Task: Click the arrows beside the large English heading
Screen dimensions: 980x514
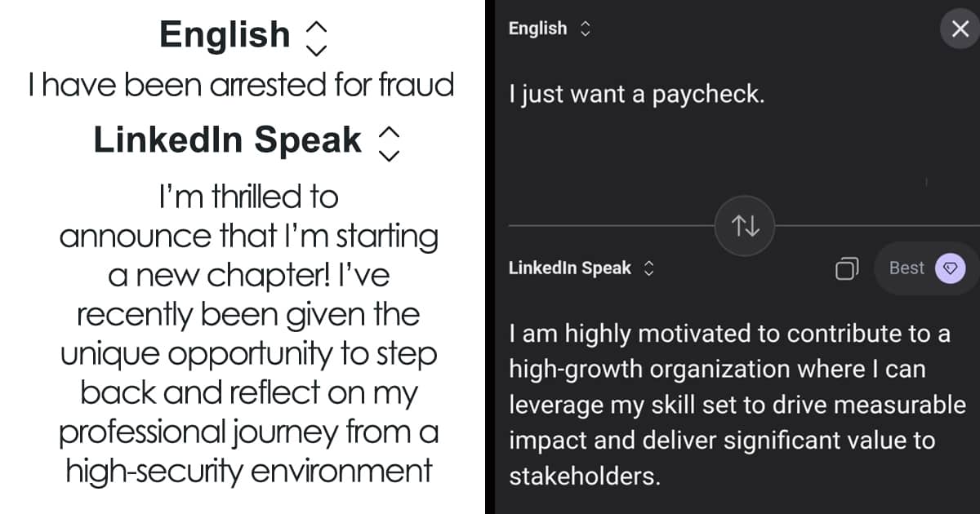Action: point(315,37)
